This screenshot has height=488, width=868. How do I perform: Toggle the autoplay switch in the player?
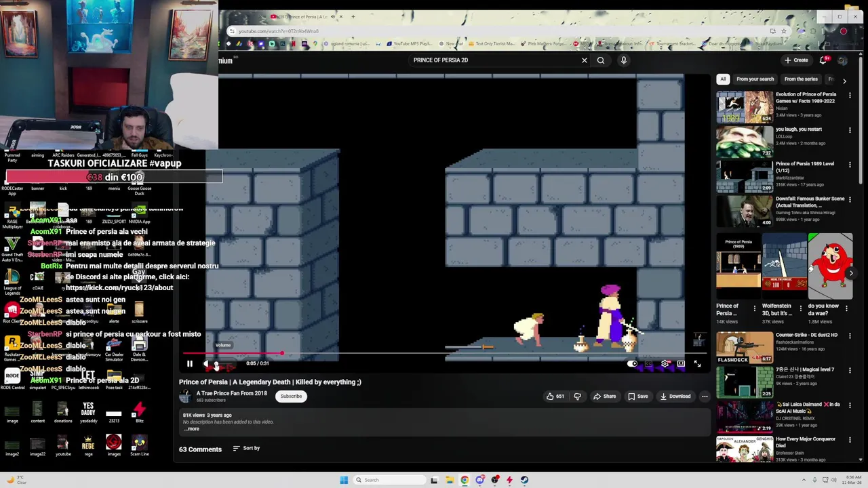pos(631,364)
